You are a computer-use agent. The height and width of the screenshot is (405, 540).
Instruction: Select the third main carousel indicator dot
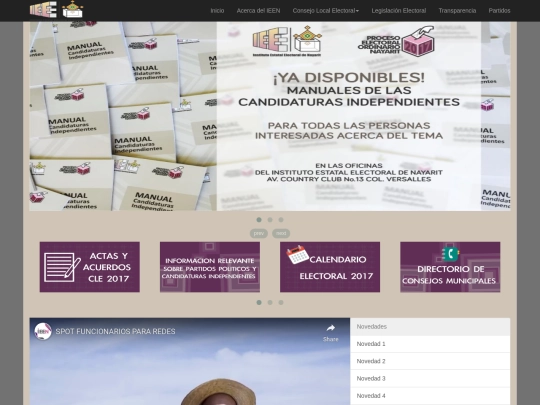pos(281,220)
